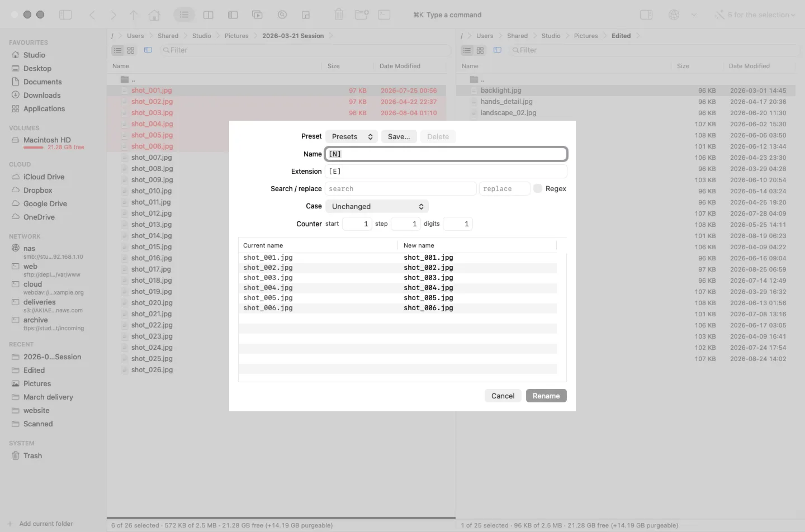The width and height of the screenshot is (805, 532).
Task: Click the Save... preset button
Action: [x=399, y=137]
